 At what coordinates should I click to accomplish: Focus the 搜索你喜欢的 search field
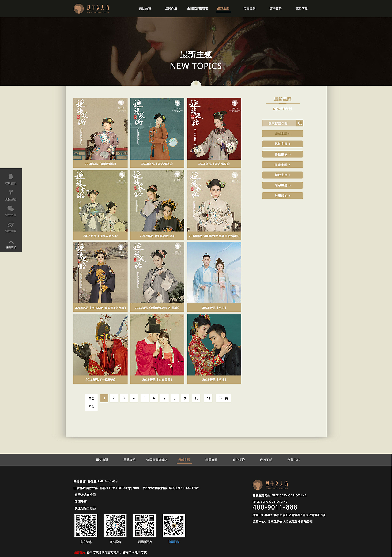point(279,123)
